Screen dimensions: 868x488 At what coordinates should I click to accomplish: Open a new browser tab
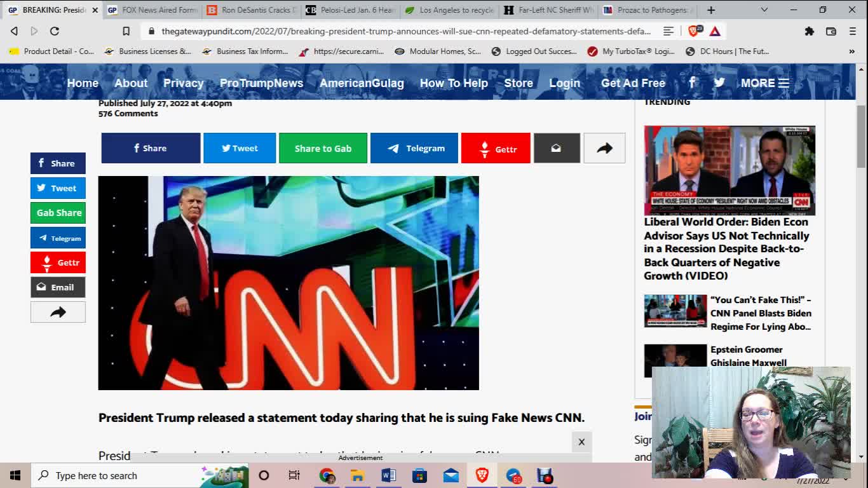tap(711, 10)
